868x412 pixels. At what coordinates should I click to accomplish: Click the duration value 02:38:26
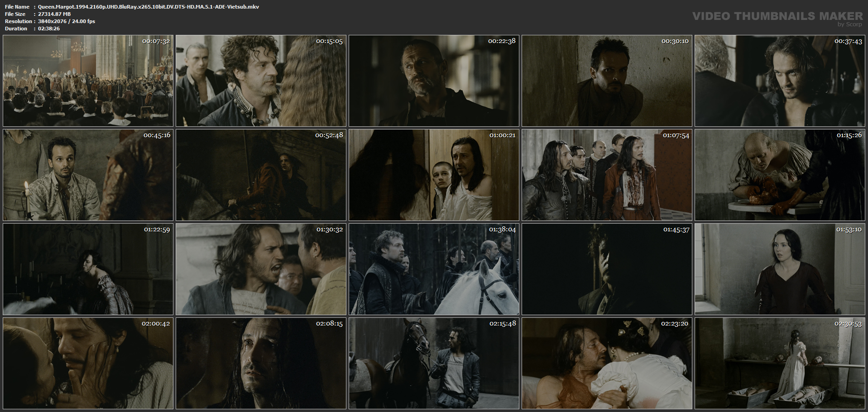(49, 29)
